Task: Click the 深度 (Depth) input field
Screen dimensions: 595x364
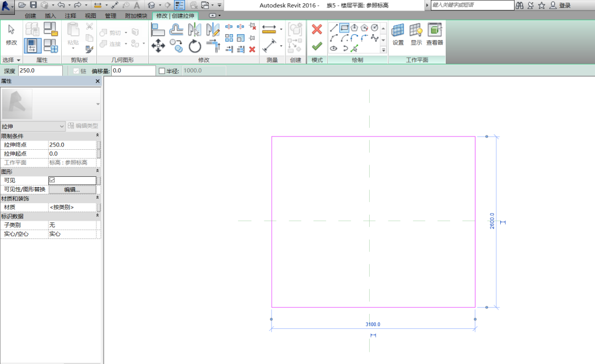Action: pyautogui.click(x=40, y=71)
